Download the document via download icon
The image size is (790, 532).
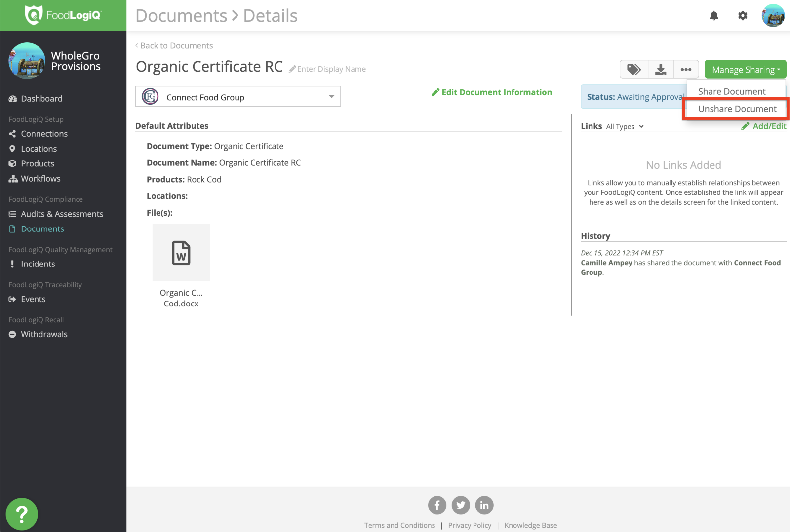coord(661,70)
